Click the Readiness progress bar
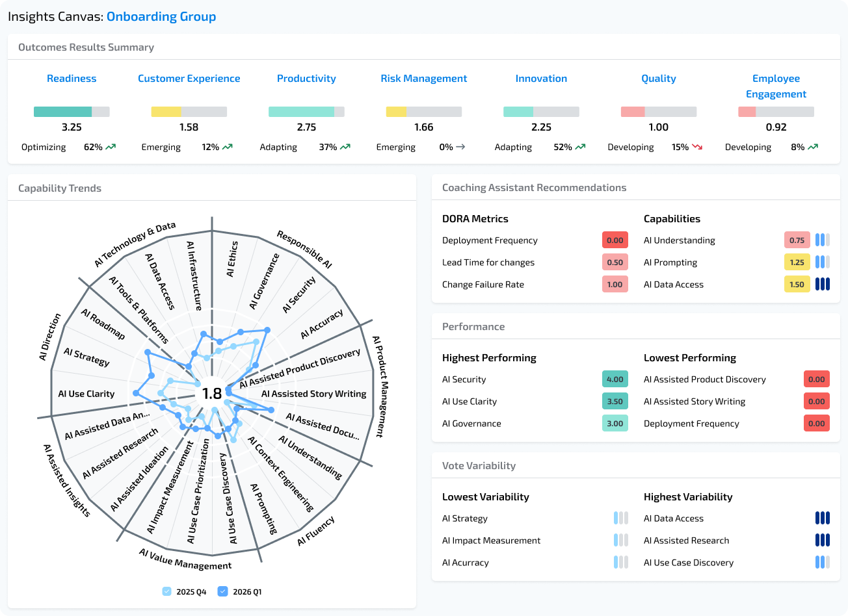 [x=72, y=110]
